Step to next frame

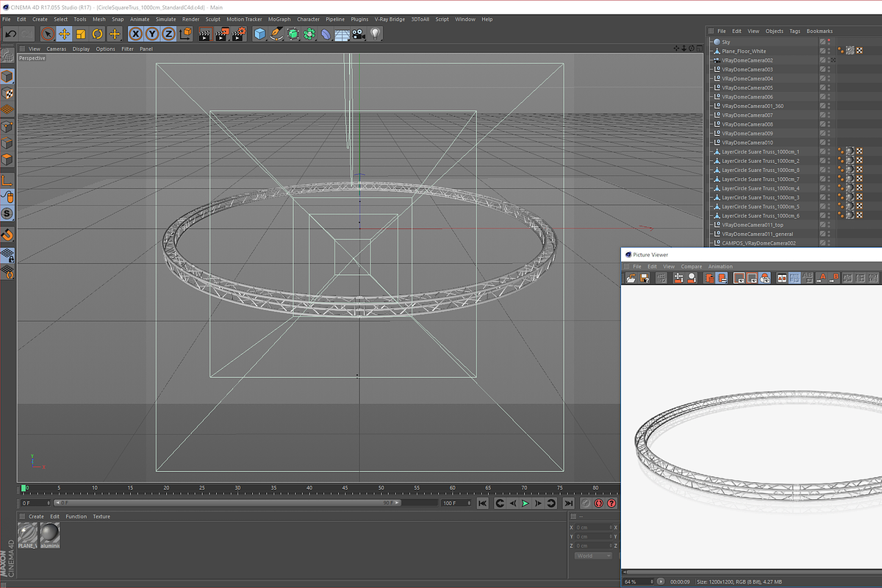click(x=539, y=503)
